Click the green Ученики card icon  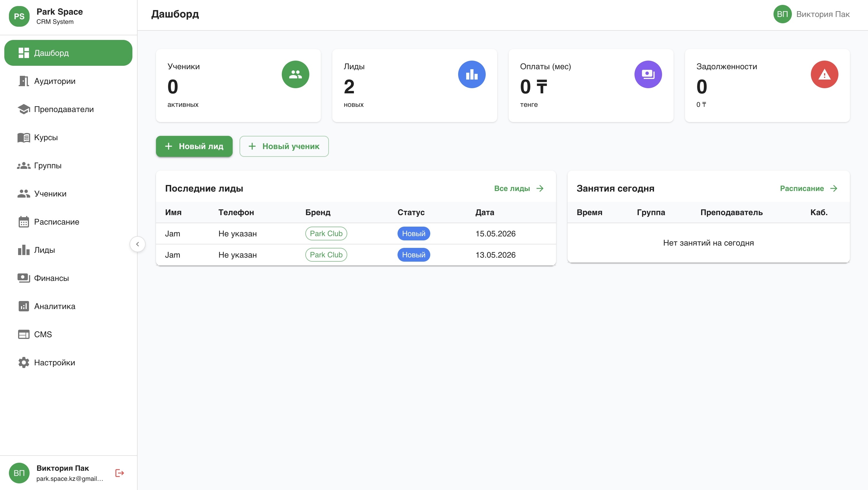point(296,74)
